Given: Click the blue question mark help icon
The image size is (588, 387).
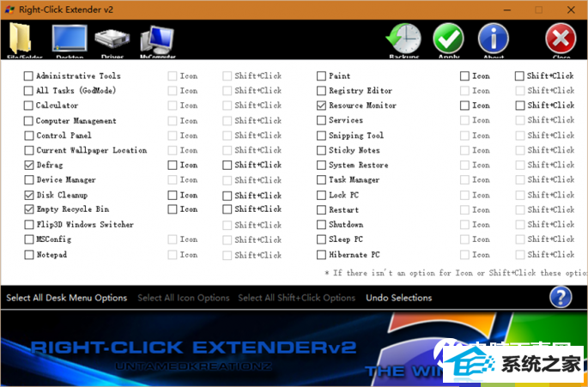Looking at the screenshot, I should [561, 297].
